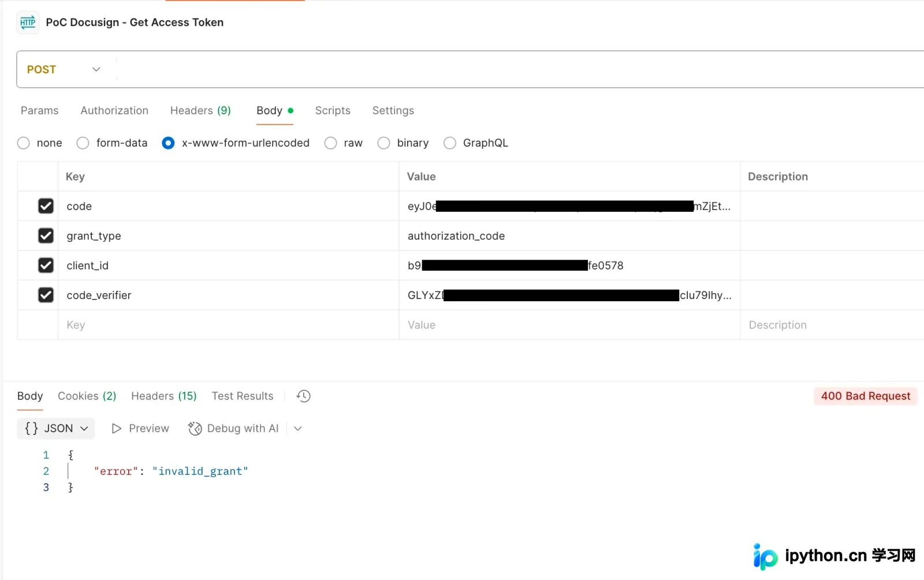Uncheck the code_verifier parameter checkbox
The image size is (924, 580).
click(46, 295)
